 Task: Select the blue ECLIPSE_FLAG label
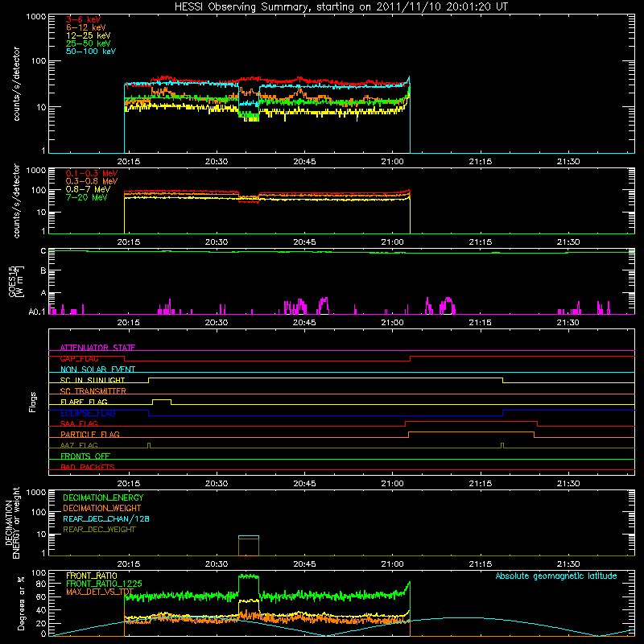(x=88, y=413)
